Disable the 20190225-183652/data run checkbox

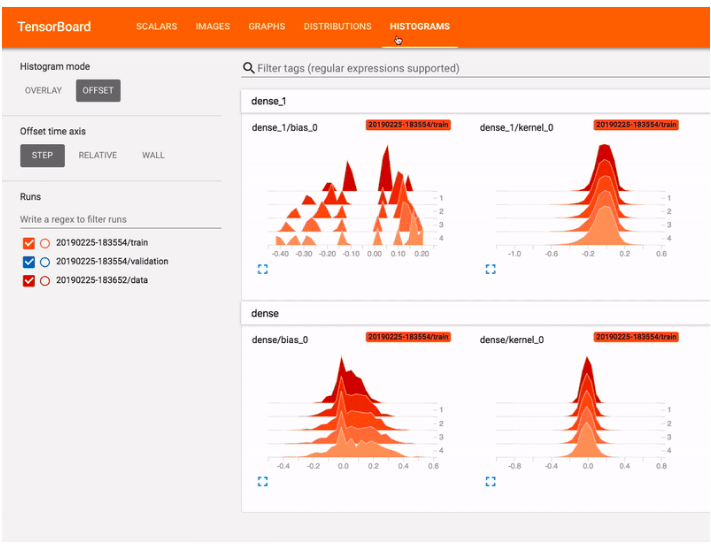(x=28, y=281)
